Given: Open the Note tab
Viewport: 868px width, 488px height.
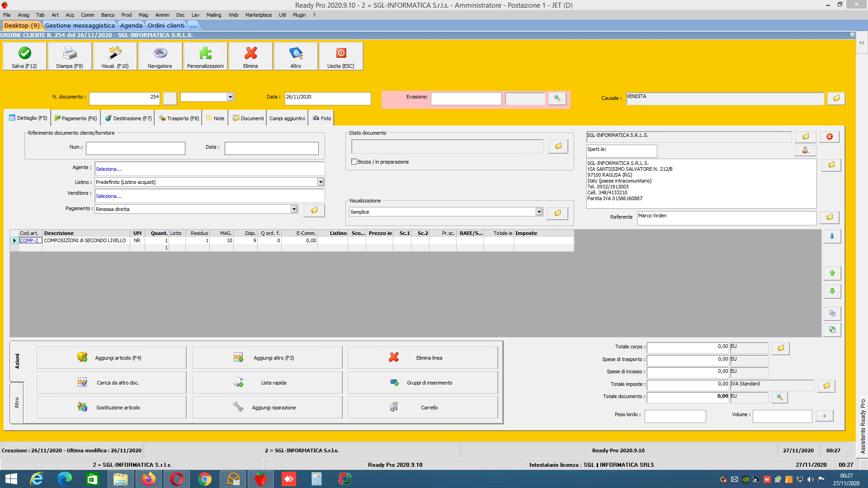Looking at the screenshot, I should (215, 118).
